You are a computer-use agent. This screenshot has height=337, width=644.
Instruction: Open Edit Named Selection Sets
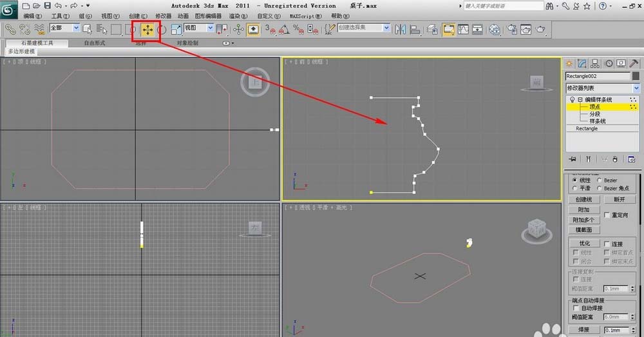click(330, 29)
